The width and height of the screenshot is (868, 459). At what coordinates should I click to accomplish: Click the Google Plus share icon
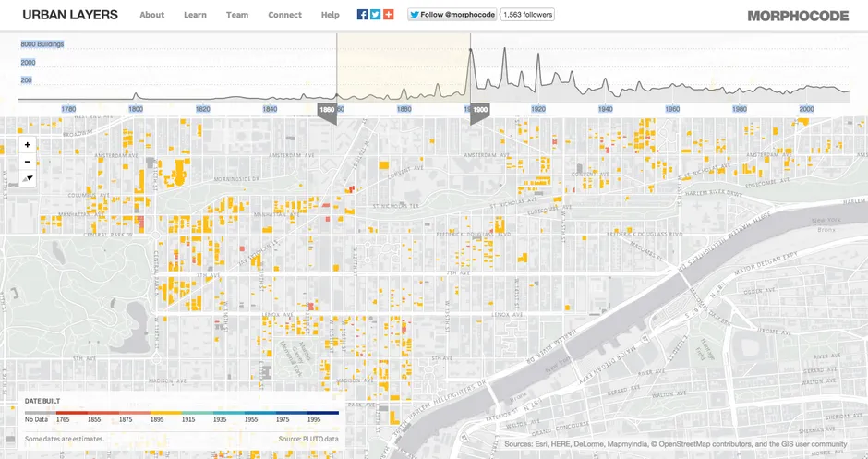[x=389, y=15]
